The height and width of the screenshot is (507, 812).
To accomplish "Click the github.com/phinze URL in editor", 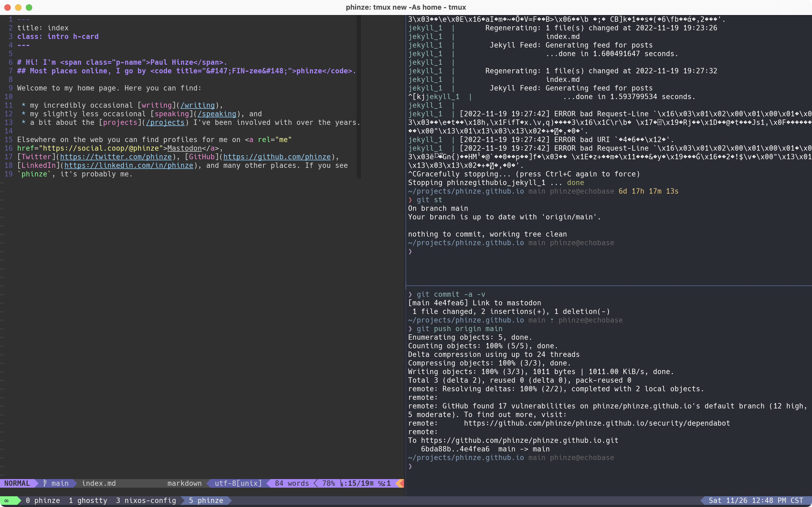I will point(277,157).
